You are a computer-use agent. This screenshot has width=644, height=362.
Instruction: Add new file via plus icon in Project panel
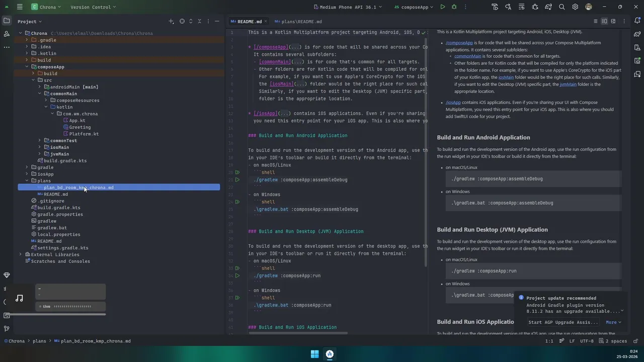click(171, 22)
